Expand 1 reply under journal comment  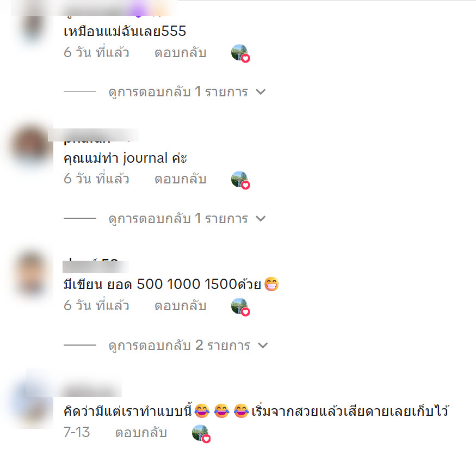187,219
